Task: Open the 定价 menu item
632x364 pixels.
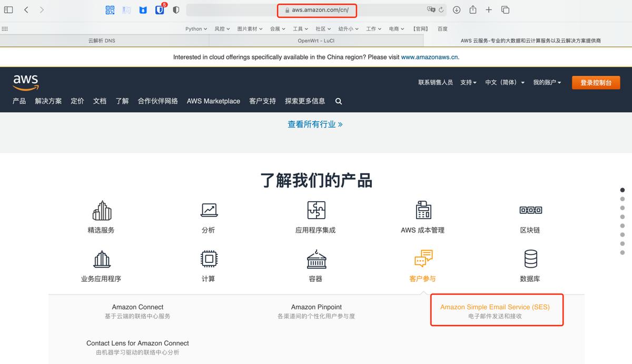Action: pyautogui.click(x=77, y=101)
